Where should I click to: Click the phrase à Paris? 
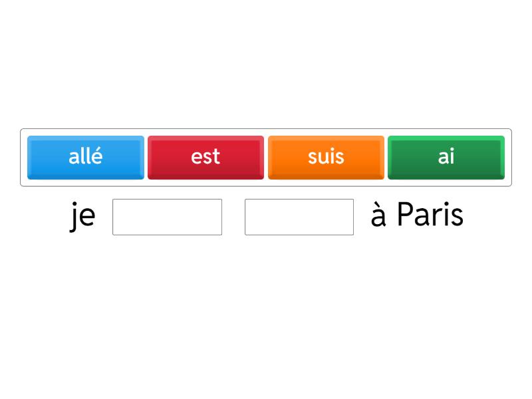416,214
